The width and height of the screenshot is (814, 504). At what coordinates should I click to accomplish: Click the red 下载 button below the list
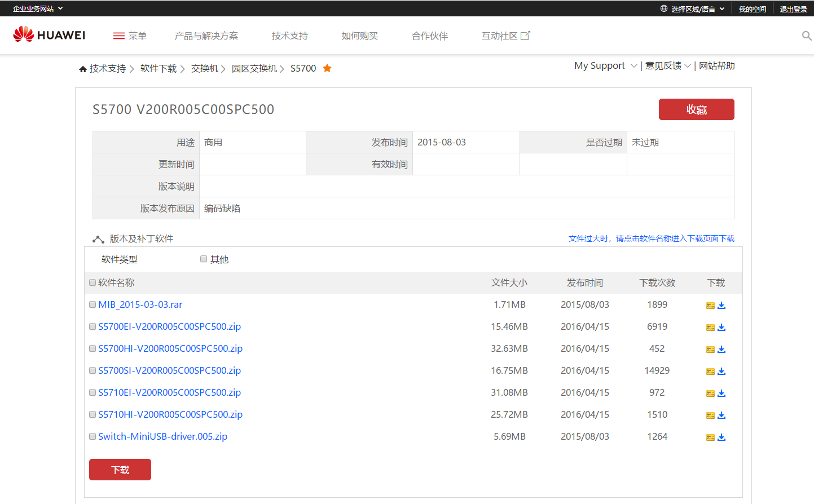tap(120, 470)
